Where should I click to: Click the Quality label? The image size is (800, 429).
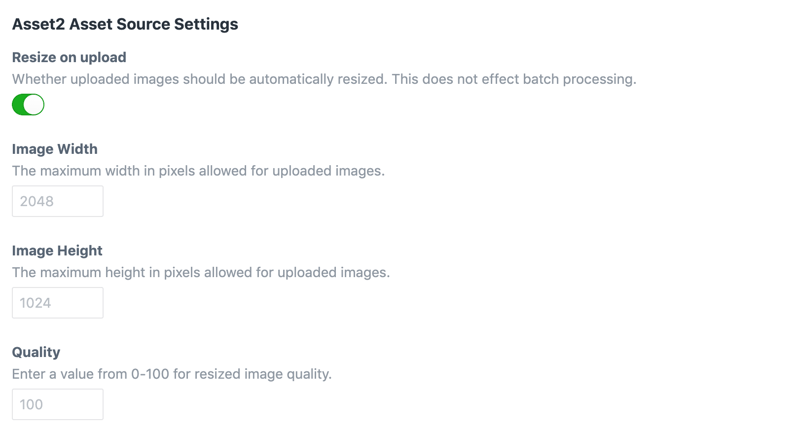36,352
